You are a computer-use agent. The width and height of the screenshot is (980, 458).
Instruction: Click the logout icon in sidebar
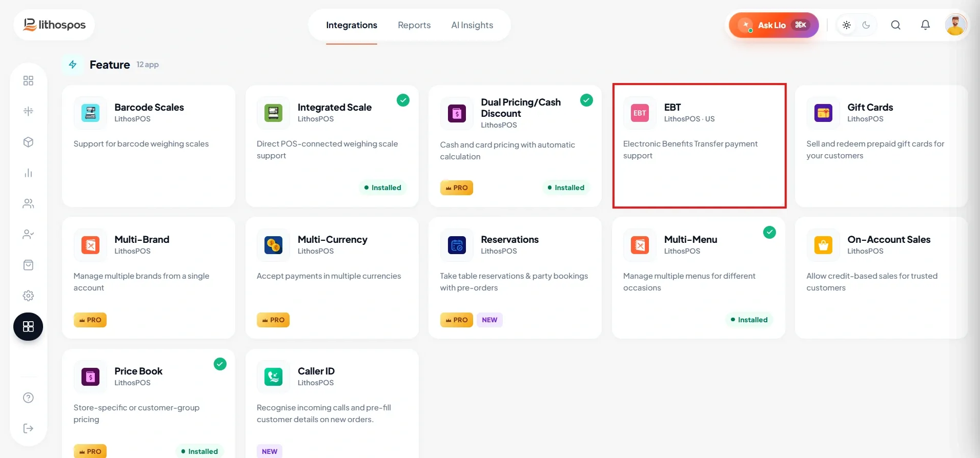tap(28, 429)
